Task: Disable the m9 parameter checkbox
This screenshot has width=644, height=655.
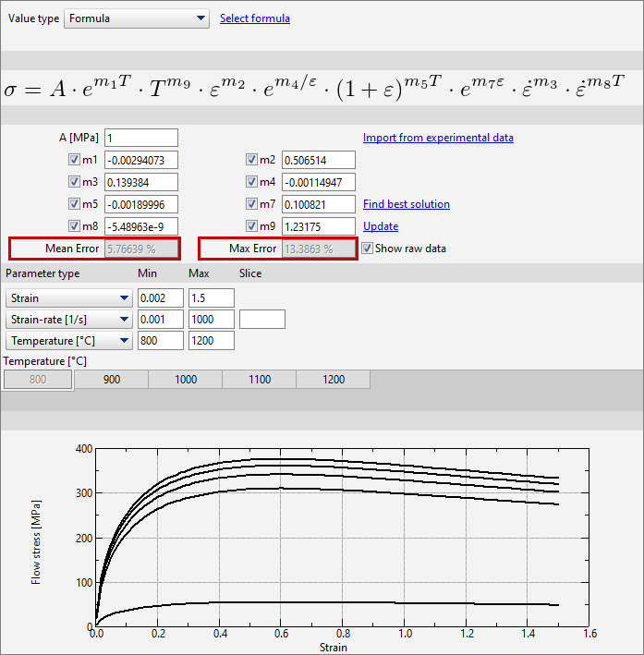Action: 251,226
